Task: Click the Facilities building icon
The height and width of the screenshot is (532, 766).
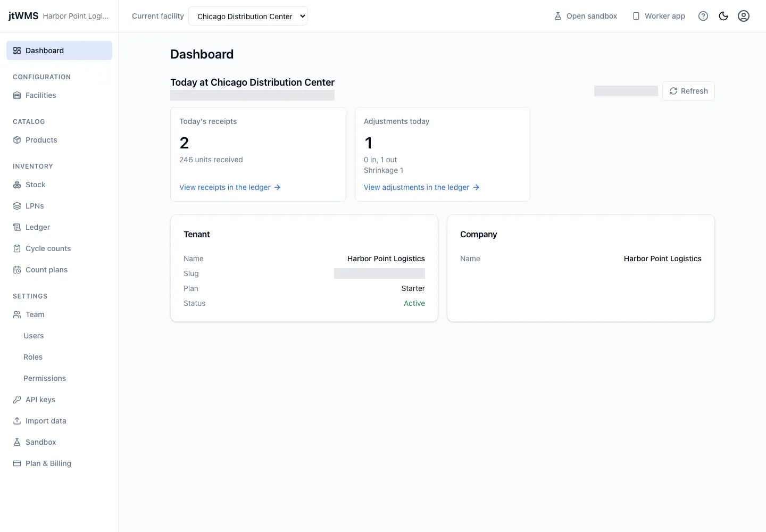Action: (17, 95)
